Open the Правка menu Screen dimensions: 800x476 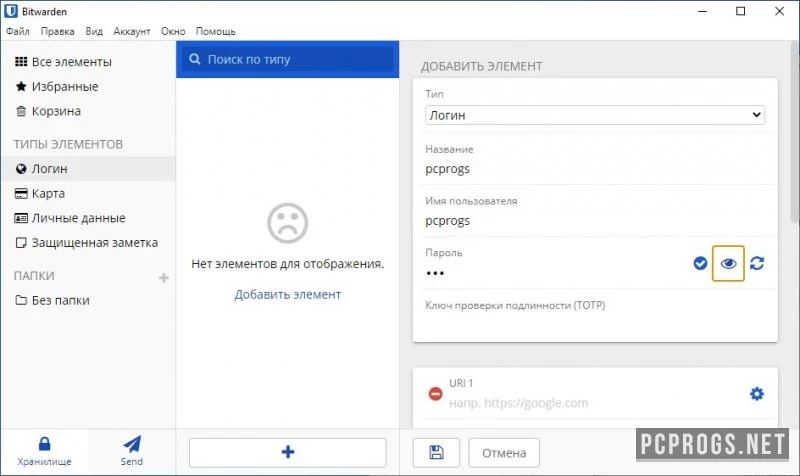click(x=58, y=32)
